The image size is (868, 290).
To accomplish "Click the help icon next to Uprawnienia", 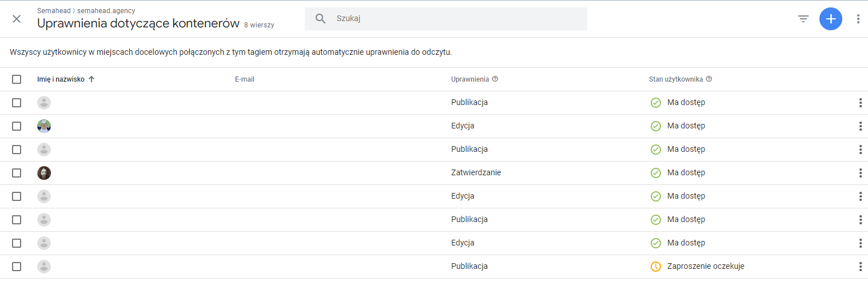I will point(495,79).
